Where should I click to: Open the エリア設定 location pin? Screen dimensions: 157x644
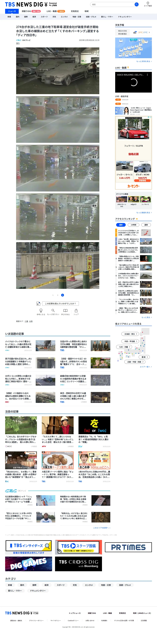click(x=148, y=4)
